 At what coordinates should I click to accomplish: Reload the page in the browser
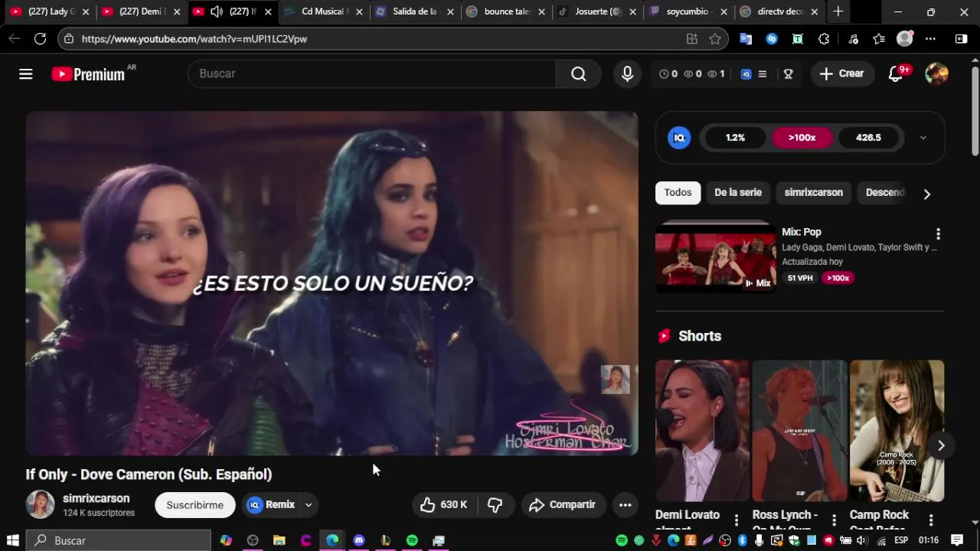tap(40, 38)
